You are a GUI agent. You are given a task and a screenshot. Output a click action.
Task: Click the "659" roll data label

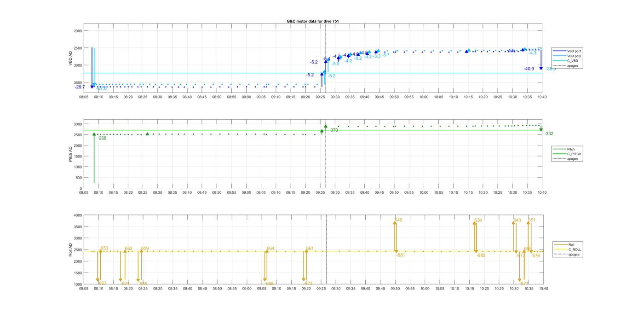click(x=145, y=249)
